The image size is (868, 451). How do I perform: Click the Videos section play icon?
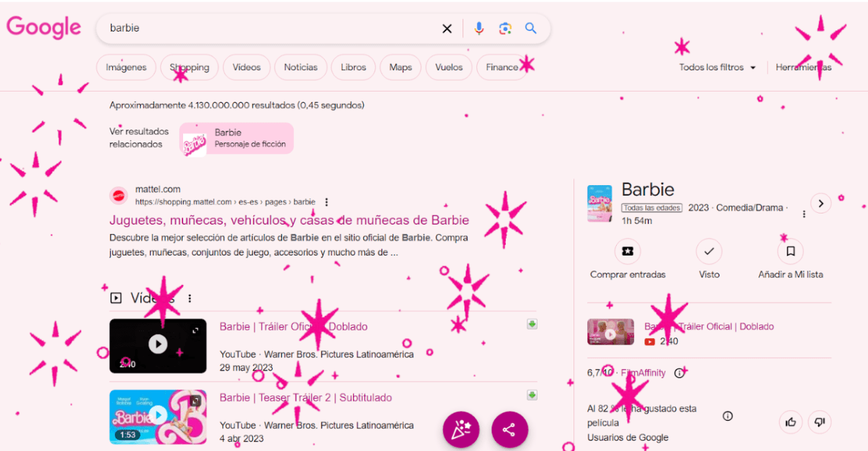tap(116, 298)
